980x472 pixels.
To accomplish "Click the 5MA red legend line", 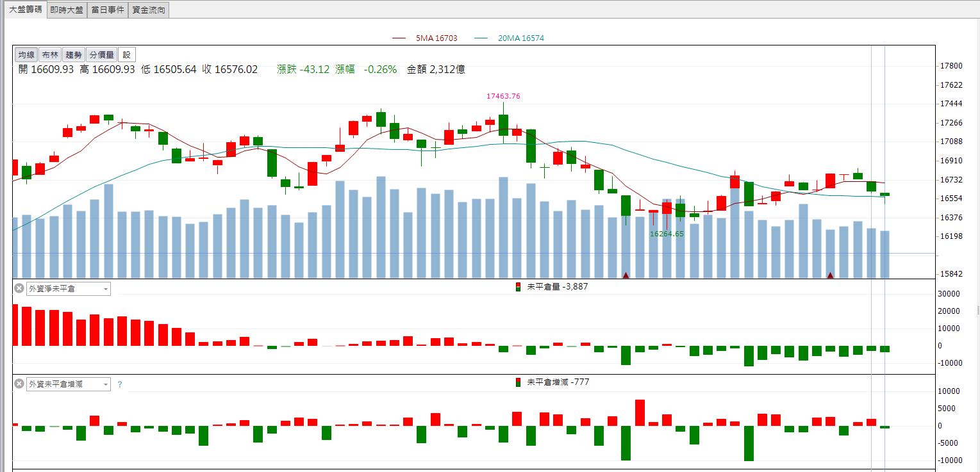I will click(x=401, y=38).
